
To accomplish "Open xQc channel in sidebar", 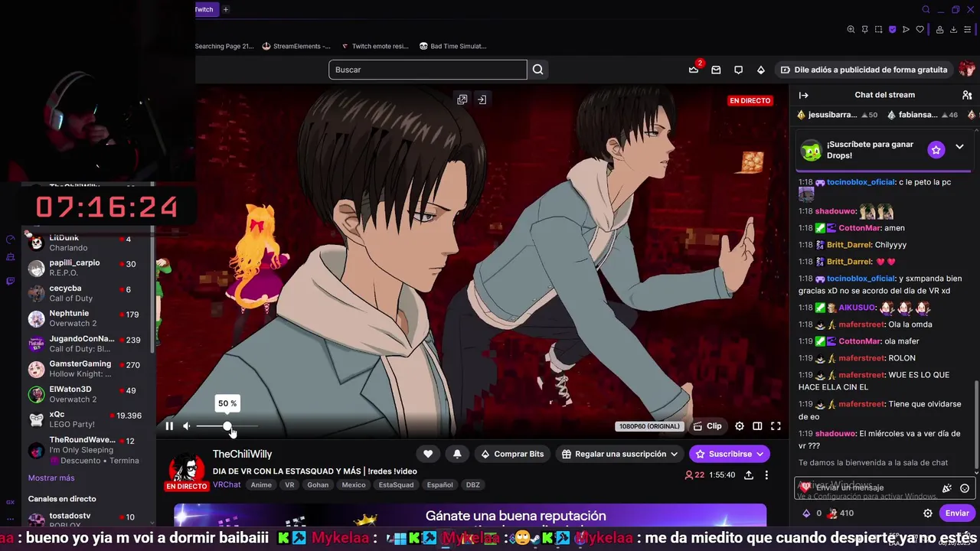I will pos(88,419).
